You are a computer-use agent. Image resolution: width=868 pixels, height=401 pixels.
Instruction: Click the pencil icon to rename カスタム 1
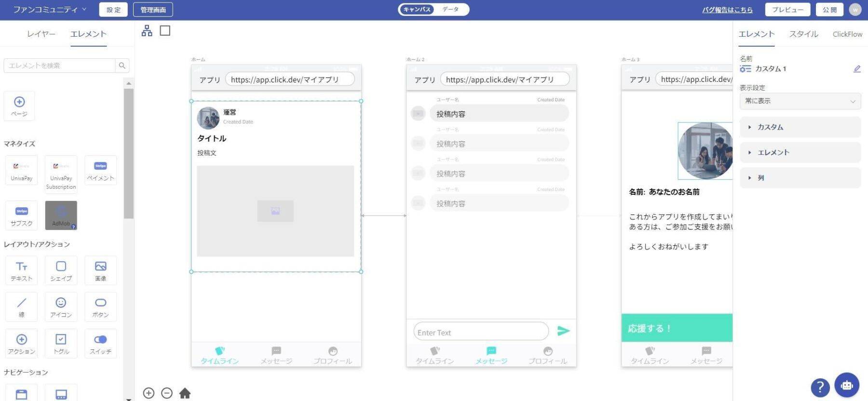click(x=856, y=69)
